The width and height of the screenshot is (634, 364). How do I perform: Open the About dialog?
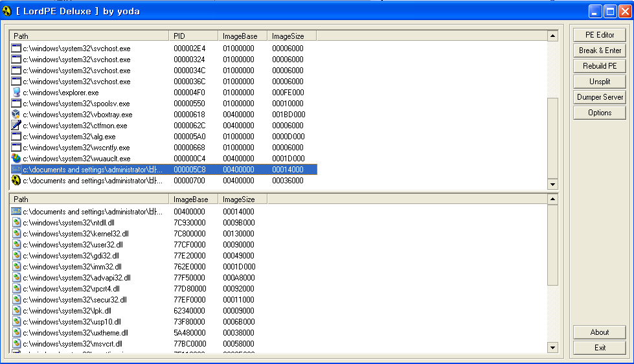coord(600,332)
